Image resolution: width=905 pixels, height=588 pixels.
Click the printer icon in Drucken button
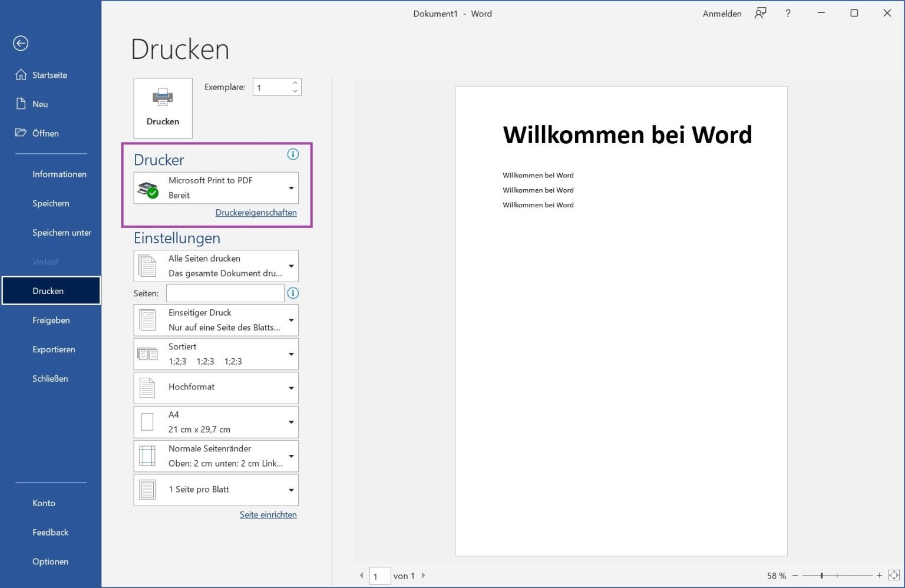tap(163, 97)
